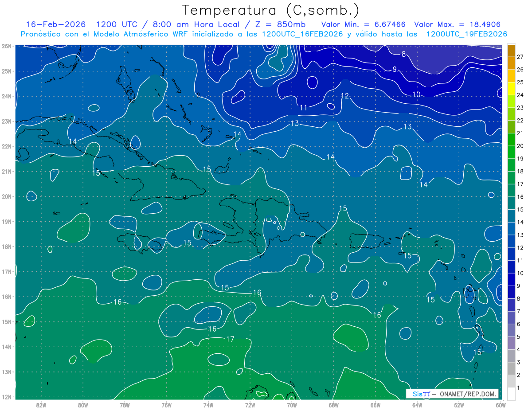Pick the green legend swatch between 19 and 20
Screen dimensions: 532x411
[x=512, y=153]
